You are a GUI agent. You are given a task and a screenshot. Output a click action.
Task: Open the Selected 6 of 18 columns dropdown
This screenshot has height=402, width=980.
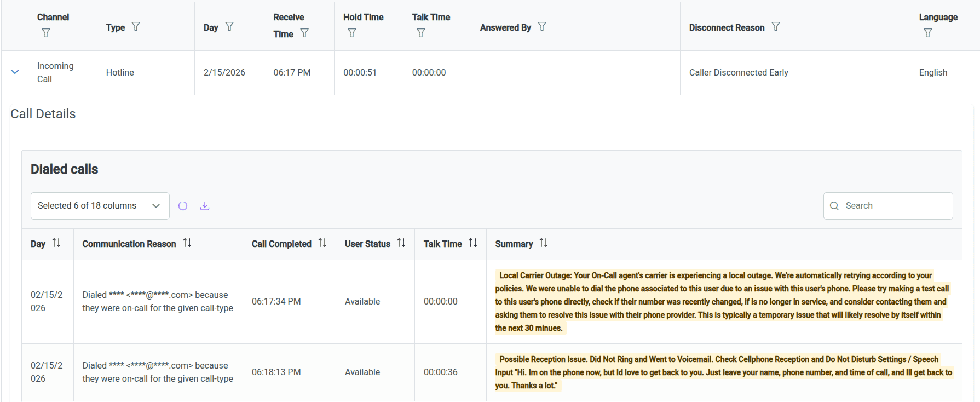point(100,206)
